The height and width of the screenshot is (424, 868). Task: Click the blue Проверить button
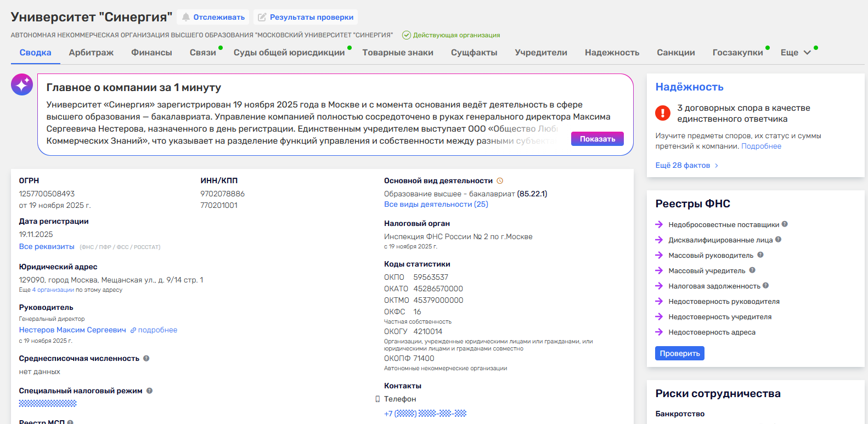click(680, 353)
